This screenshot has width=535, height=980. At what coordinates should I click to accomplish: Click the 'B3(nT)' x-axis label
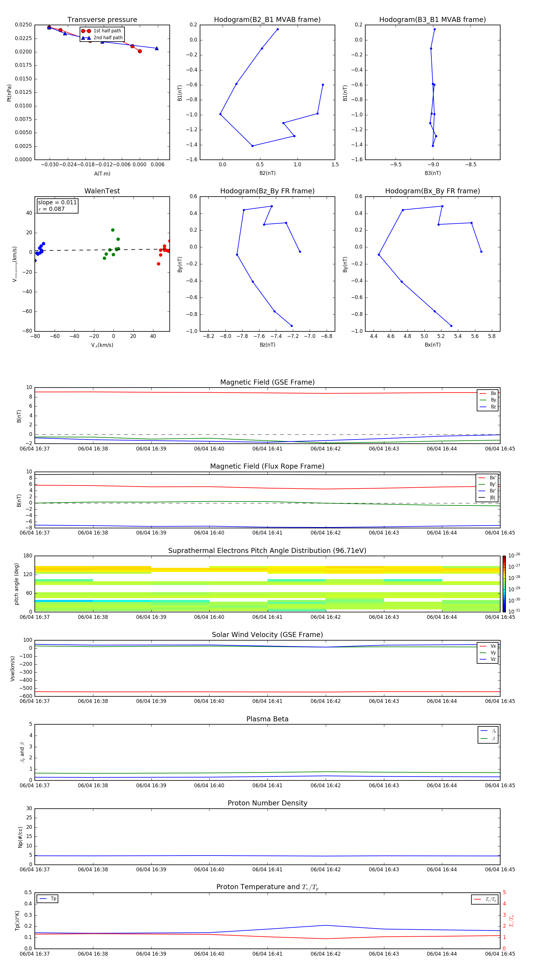point(432,173)
